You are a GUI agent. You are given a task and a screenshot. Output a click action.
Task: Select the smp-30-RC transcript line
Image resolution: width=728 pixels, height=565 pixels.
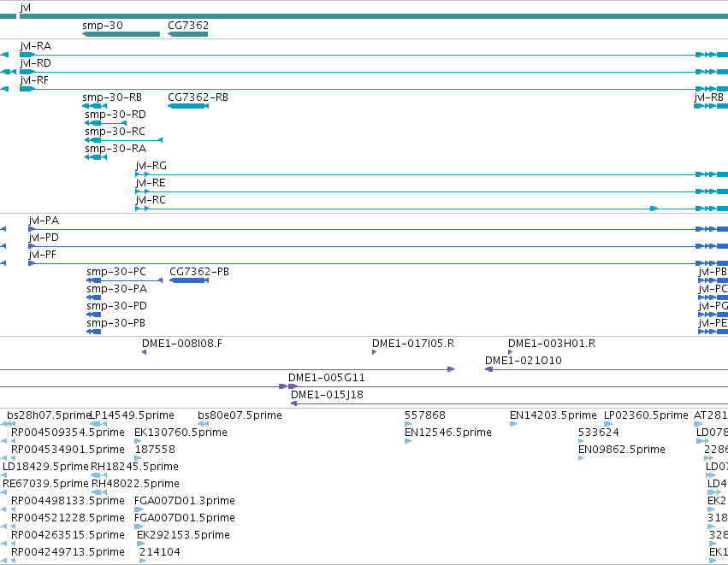123,140
